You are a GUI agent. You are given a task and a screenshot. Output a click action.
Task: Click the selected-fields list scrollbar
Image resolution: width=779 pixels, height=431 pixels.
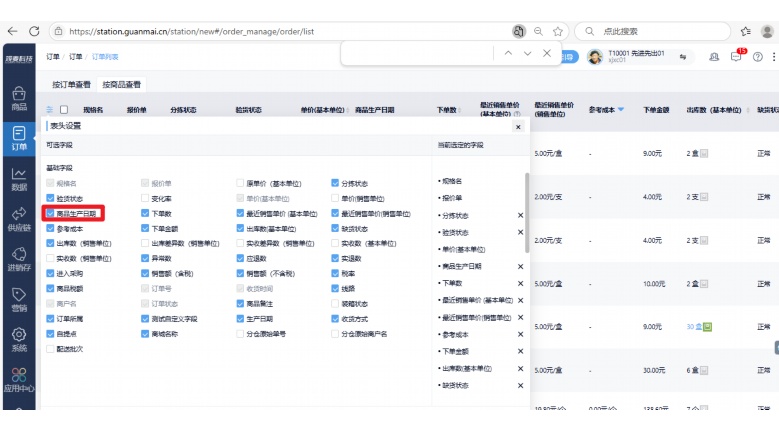[527, 213]
